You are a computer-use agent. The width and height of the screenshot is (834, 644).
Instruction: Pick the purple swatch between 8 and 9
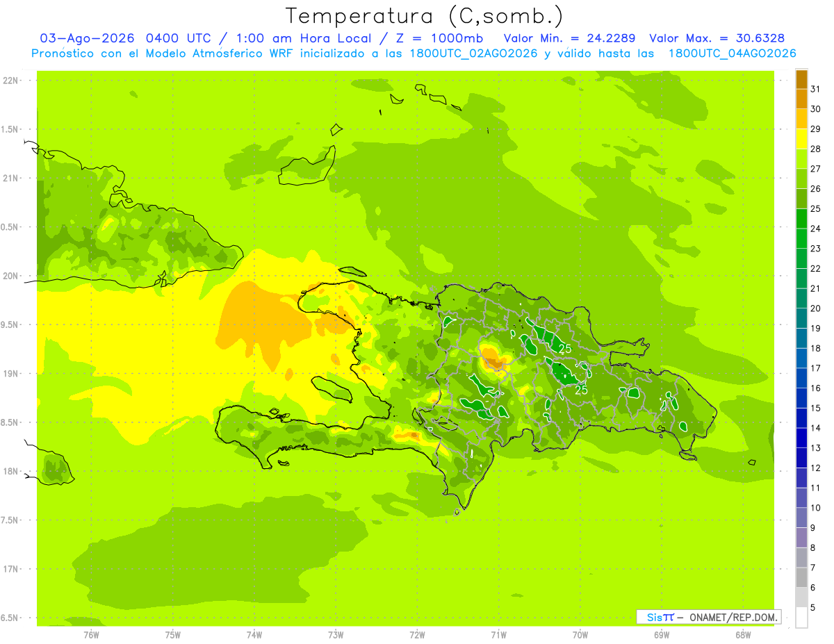(801, 538)
